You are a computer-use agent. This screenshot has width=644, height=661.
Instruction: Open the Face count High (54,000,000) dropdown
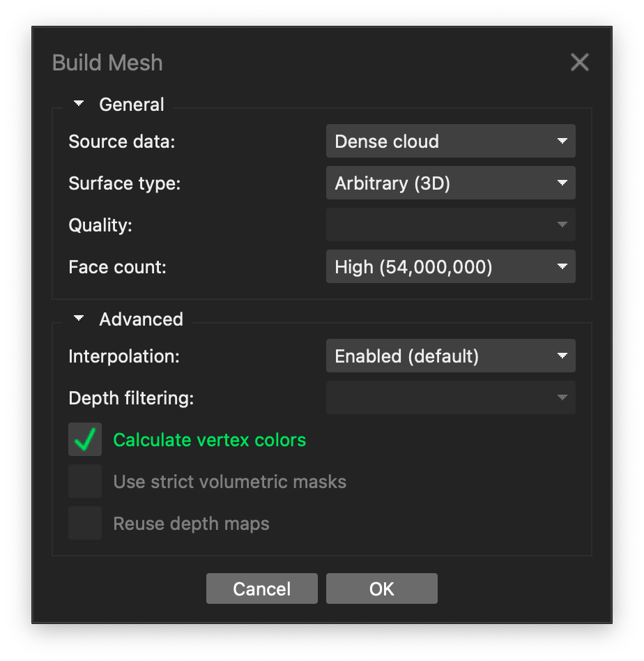tap(450, 266)
